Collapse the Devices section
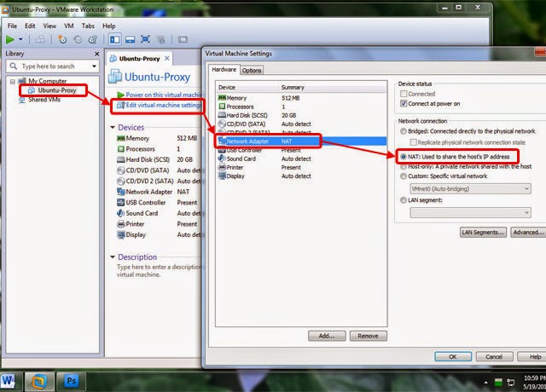Viewport: 546px width, 392px height. click(113, 127)
